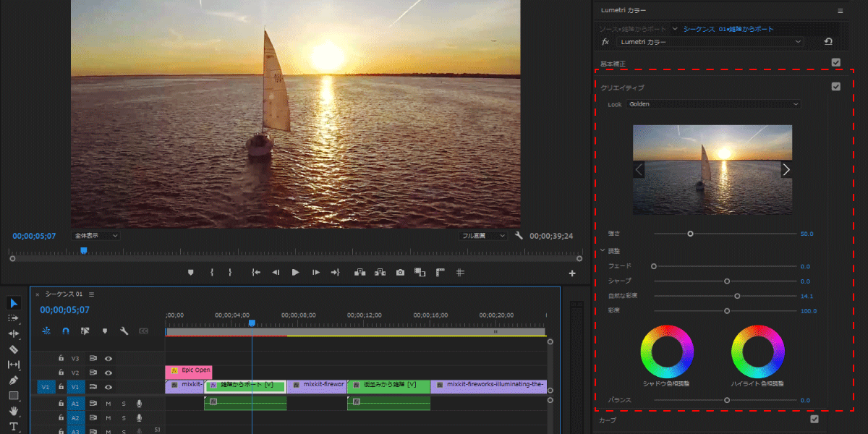Open timeline display settings wrench
Viewport: 868px width, 434px height.
(124, 331)
